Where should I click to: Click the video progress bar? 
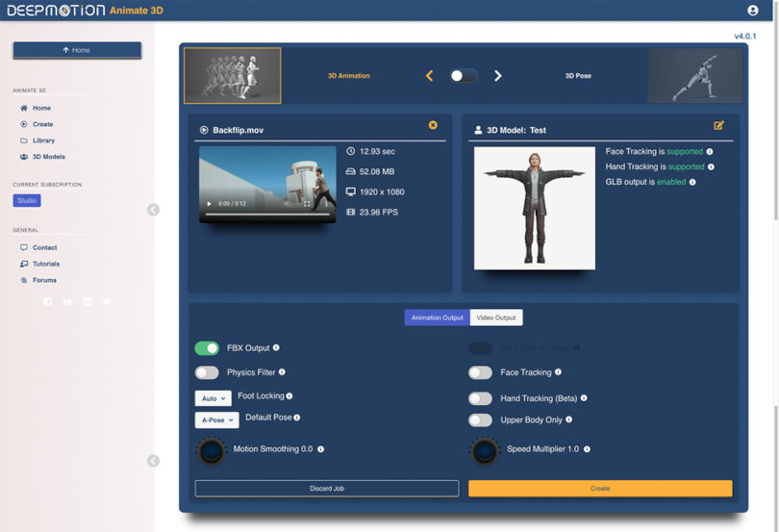click(267, 215)
